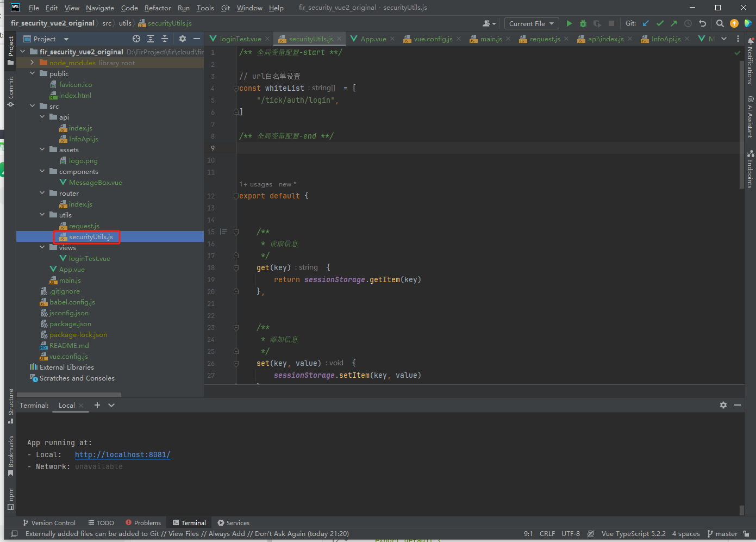Commit changes with green checkmark icon

[x=660, y=23]
